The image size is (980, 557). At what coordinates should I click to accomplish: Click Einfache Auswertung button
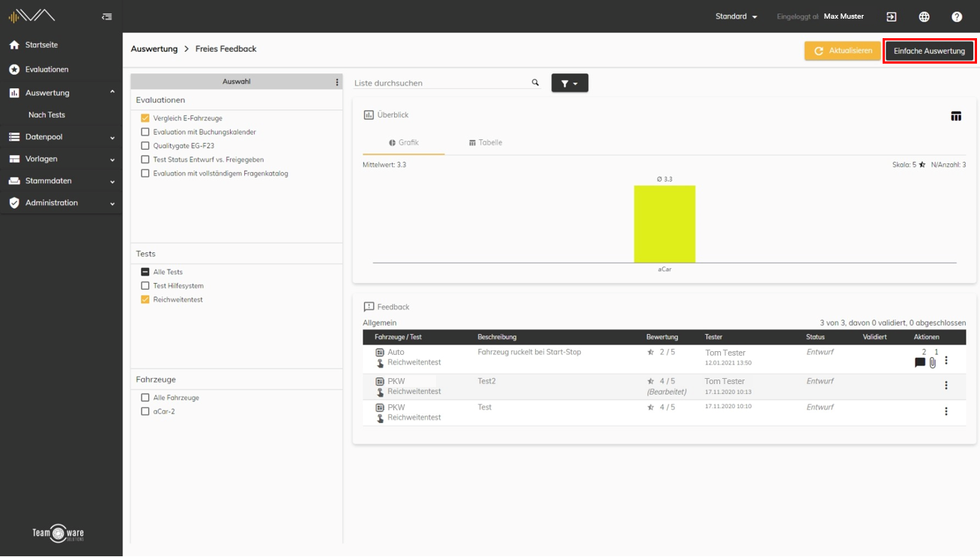[929, 51]
